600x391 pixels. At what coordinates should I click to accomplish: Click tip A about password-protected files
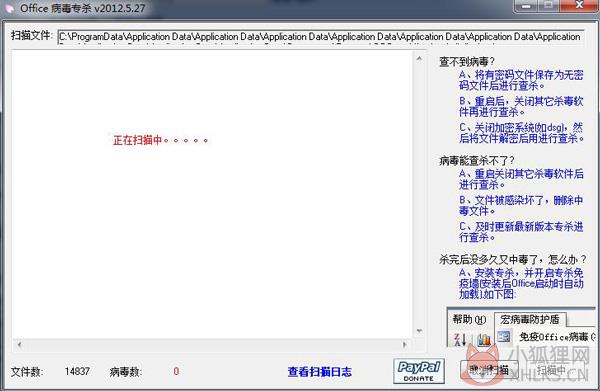(521, 80)
